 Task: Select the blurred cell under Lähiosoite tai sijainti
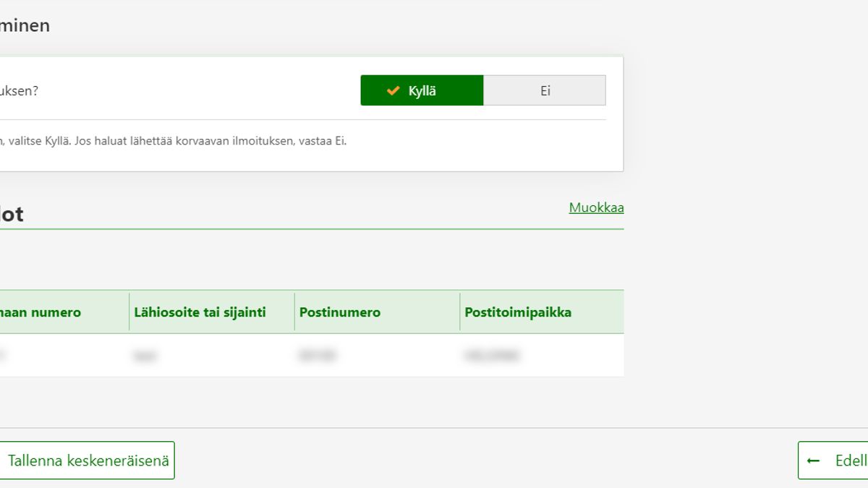click(x=145, y=356)
